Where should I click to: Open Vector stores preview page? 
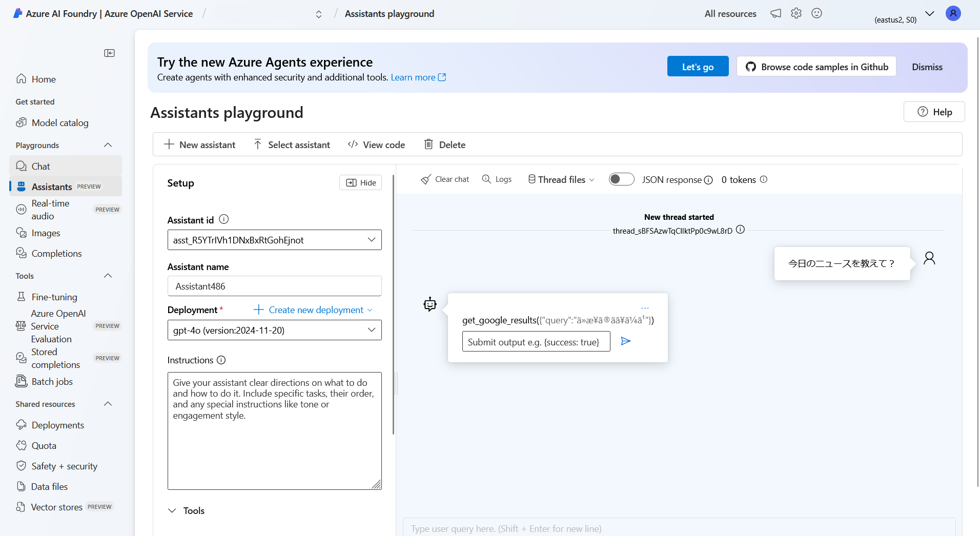pos(66,507)
